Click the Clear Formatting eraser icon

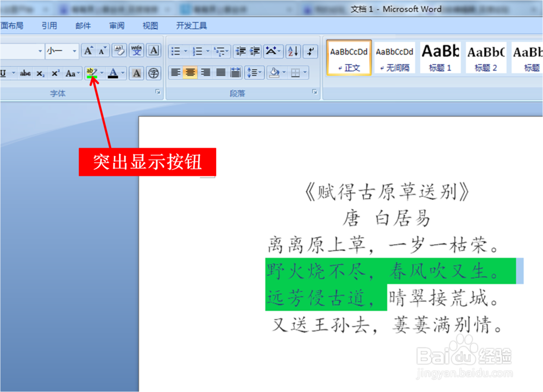119,50
